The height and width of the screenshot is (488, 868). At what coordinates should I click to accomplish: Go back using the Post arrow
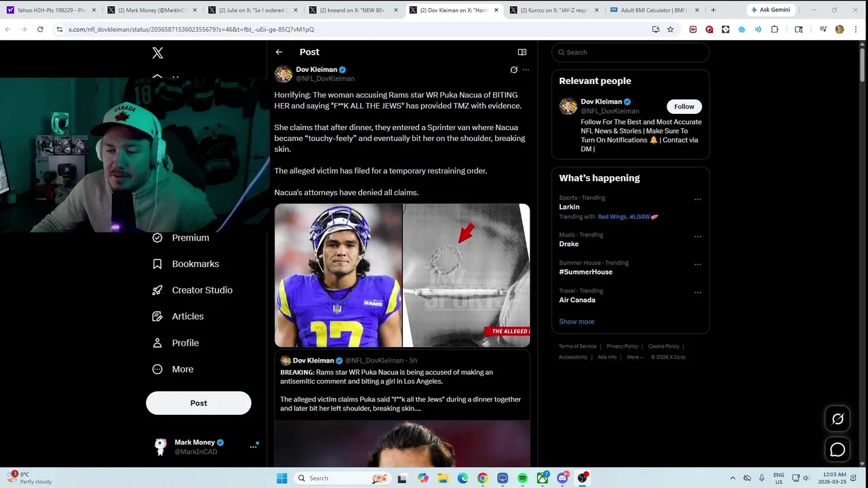tap(279, 52)
